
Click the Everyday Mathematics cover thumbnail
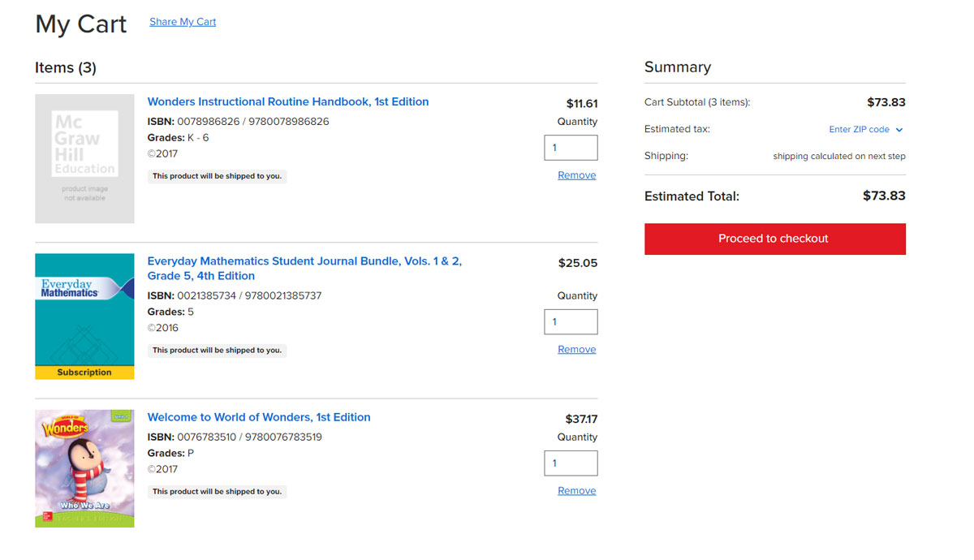click(x=84, y=316)
